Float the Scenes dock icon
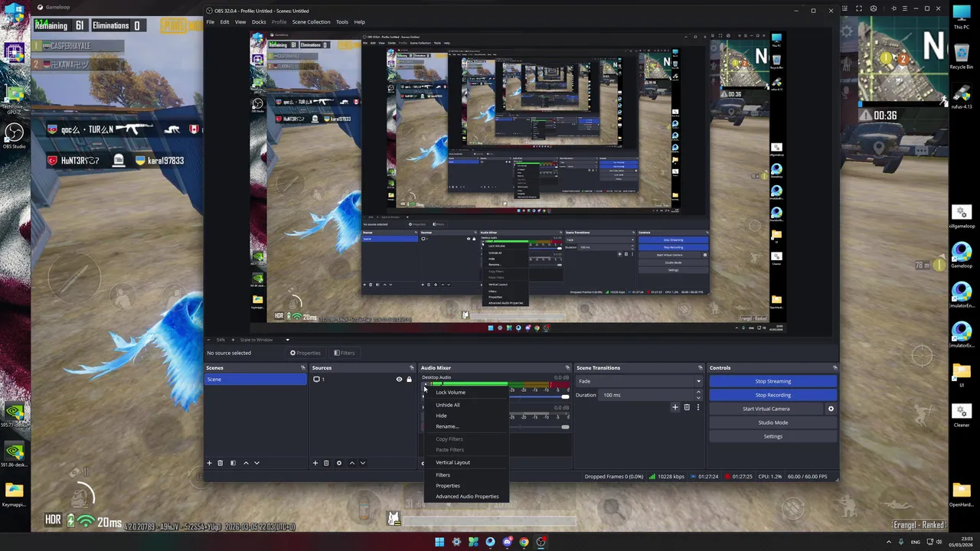The image size is (980, 551). [x=303, y=368]
